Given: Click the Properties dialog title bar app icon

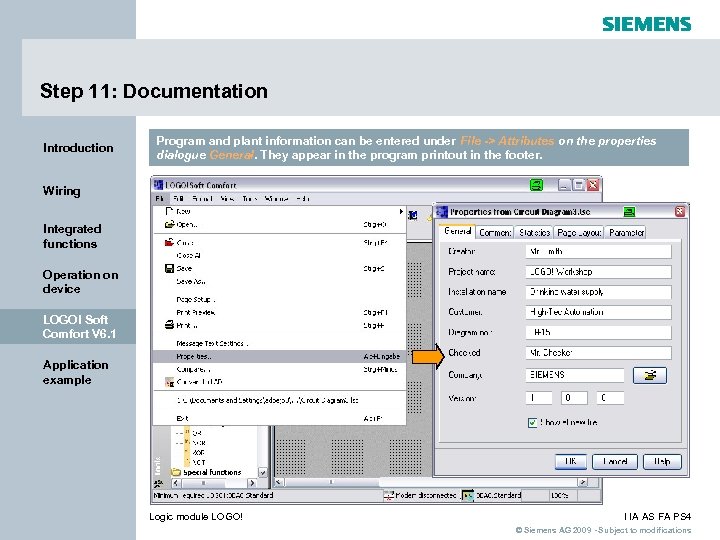Looking at the screenshot, I should tap(442, 212).
